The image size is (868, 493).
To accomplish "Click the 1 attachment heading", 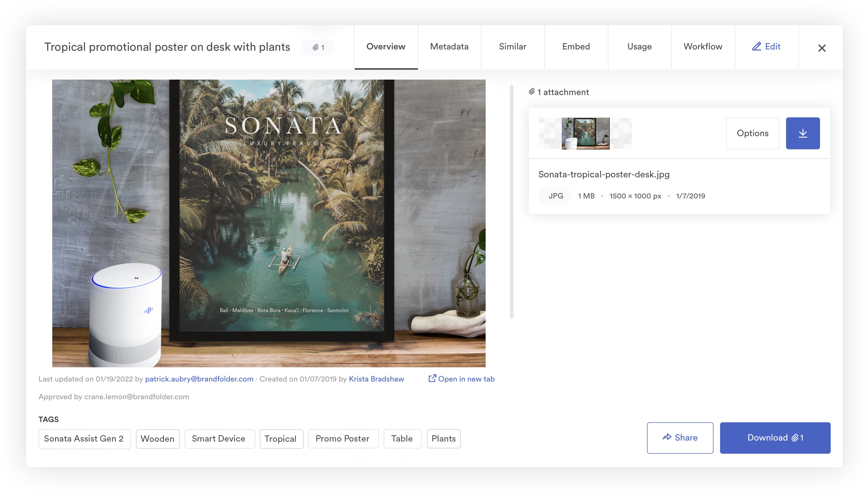I will [x=559, y=92].
